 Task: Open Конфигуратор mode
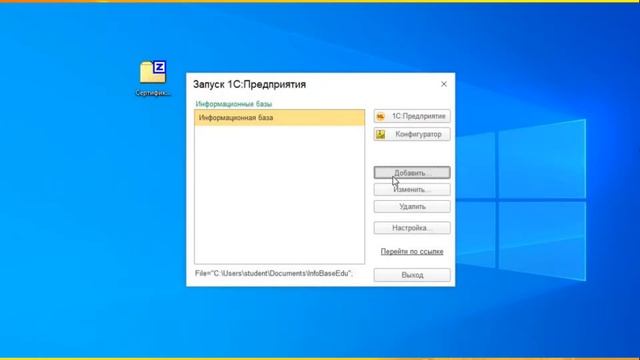point(412,134)
